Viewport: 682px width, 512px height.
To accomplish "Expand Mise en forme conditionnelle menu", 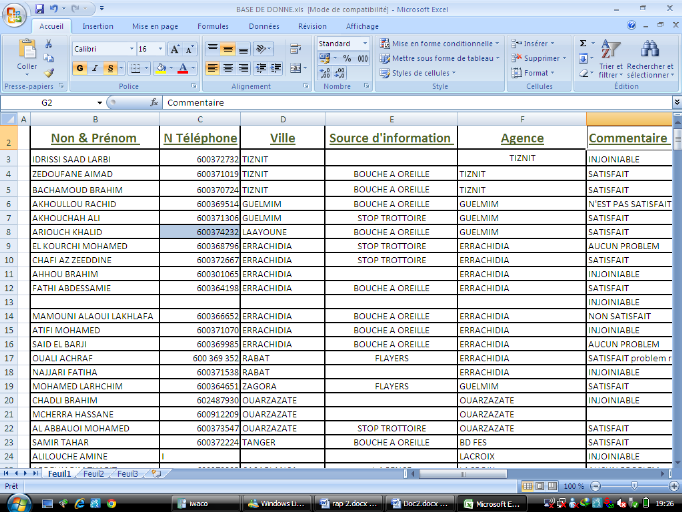I will (x=440, y=44).
